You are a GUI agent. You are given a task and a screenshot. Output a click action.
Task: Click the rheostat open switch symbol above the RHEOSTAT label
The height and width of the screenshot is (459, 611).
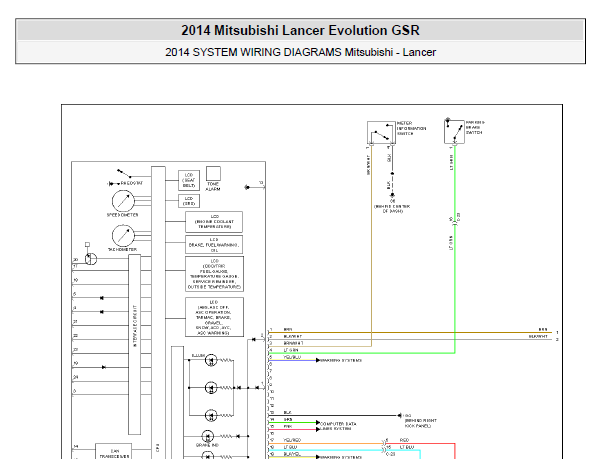(124, 174)
